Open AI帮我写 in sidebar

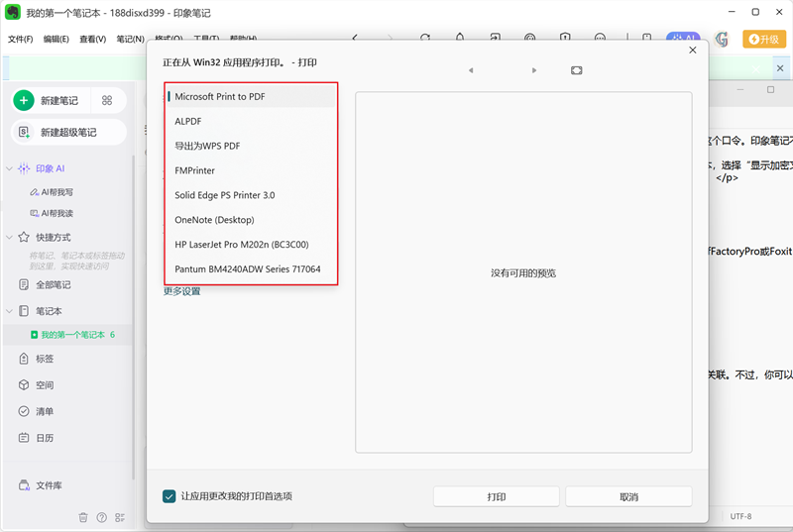click(52, 192)
